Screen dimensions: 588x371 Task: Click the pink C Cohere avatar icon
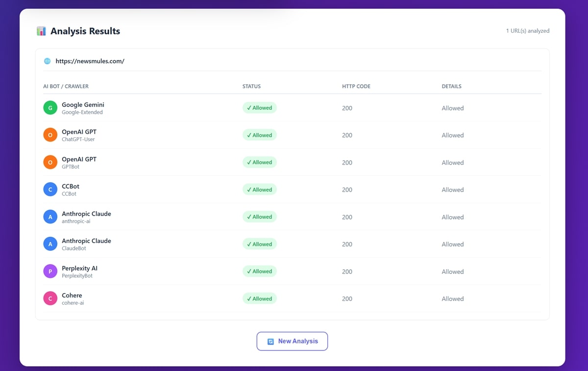coord(50,298)
